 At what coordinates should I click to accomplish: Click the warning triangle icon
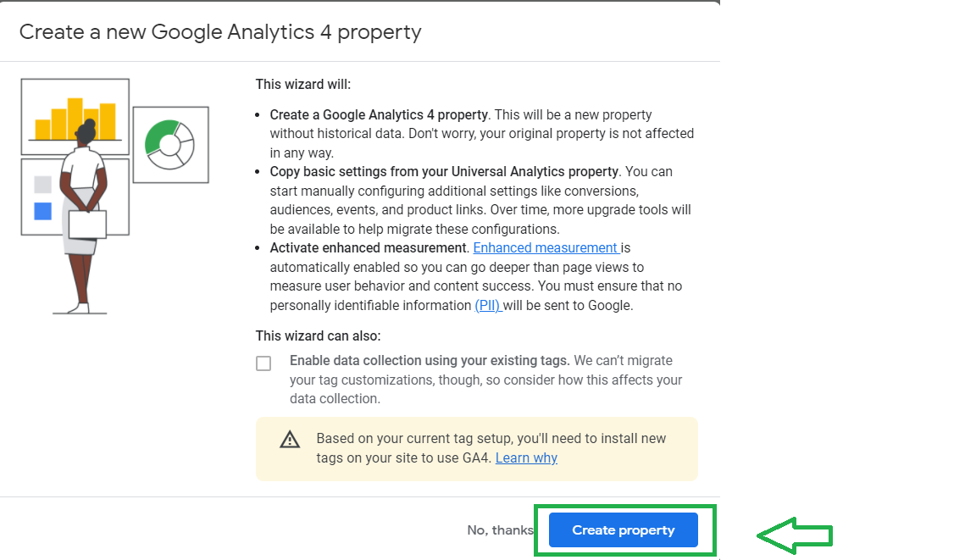pos(290,439)
